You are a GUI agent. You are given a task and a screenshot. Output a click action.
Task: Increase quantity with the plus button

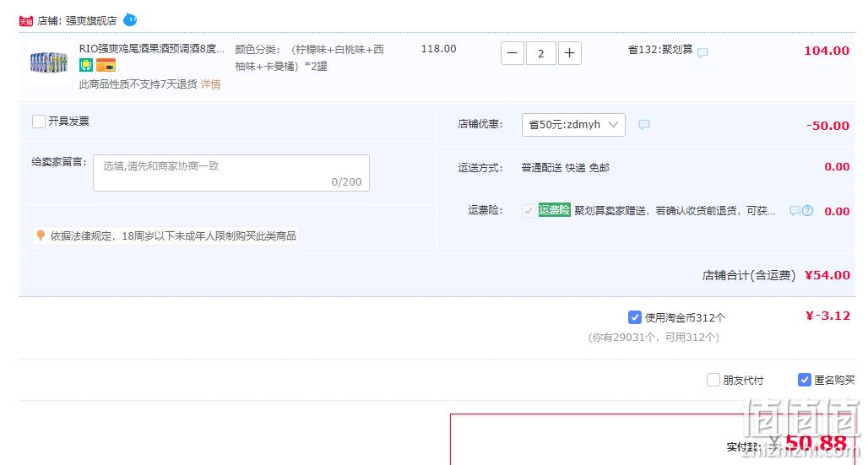570,53
